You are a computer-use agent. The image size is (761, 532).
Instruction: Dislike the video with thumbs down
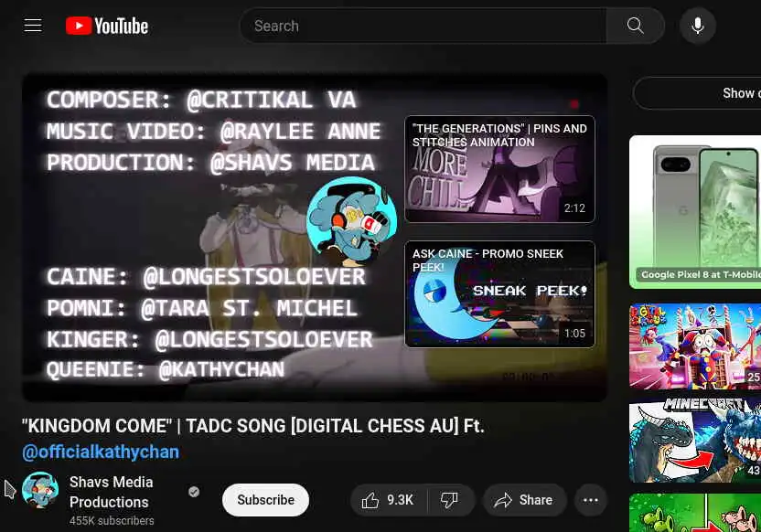pyautogui.click(x=449, y=500)
